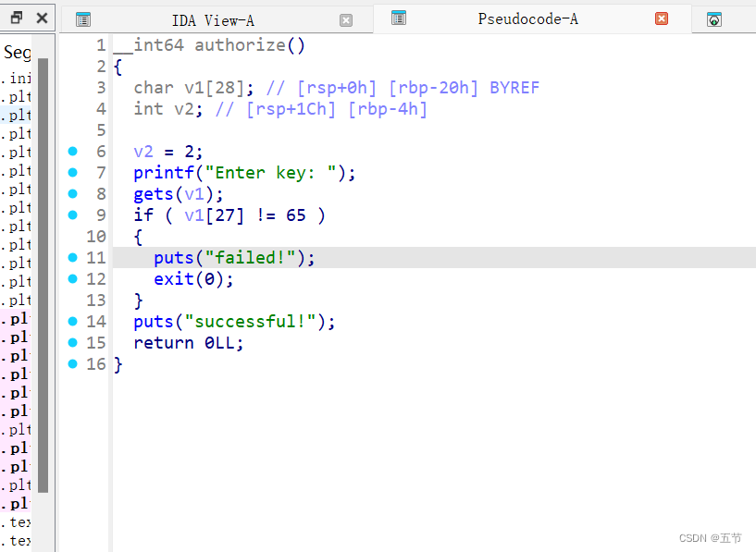Click line number 1 in gutter

(x=101, y=45)
